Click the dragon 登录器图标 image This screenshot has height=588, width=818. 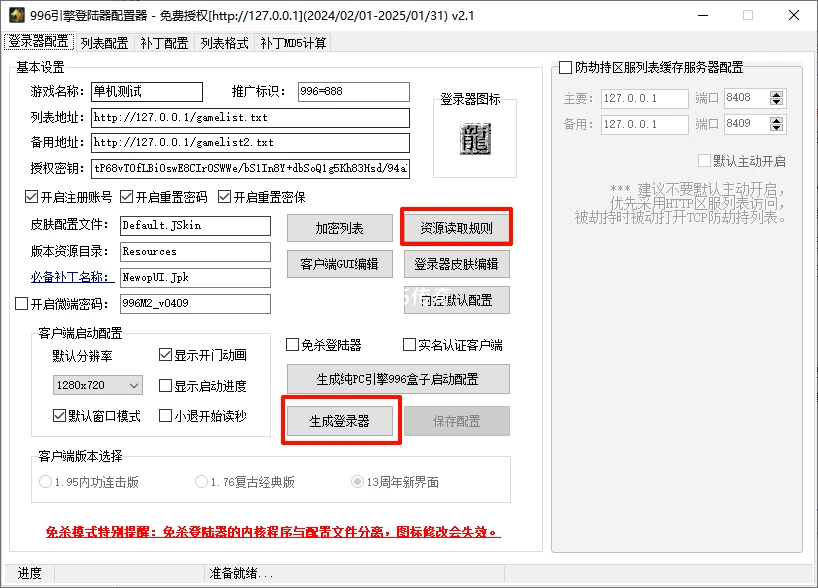[x=476, y=139]
